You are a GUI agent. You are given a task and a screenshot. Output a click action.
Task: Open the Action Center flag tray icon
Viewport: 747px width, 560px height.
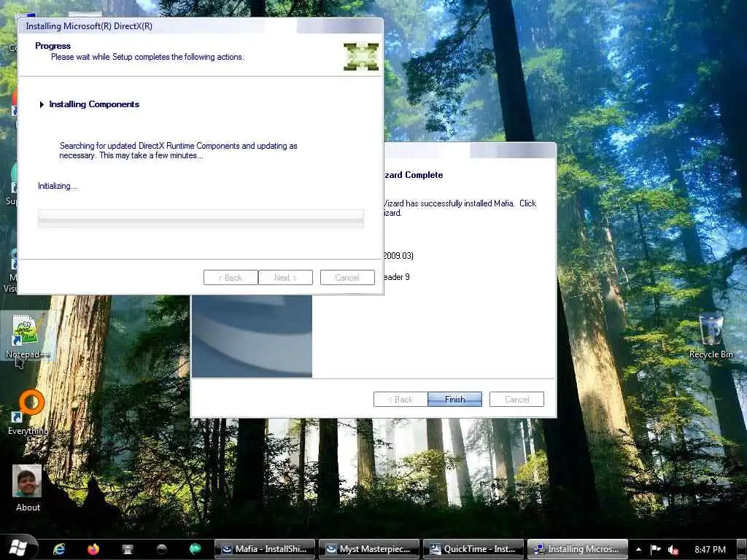pyautogui.click(x=656, y=549)
